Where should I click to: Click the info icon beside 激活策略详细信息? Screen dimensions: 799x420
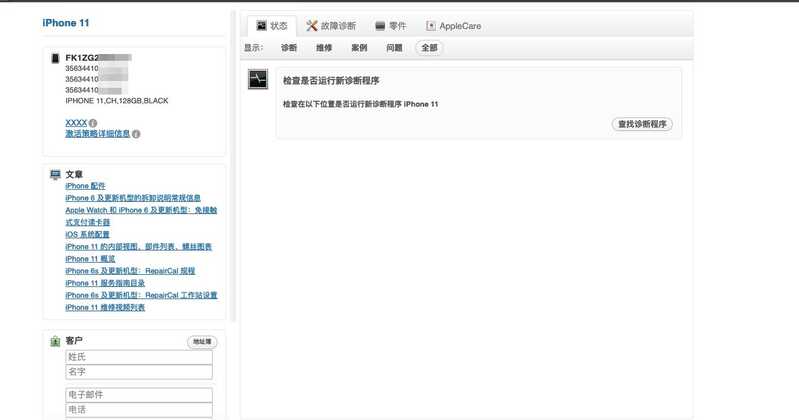tap(136, 134)
